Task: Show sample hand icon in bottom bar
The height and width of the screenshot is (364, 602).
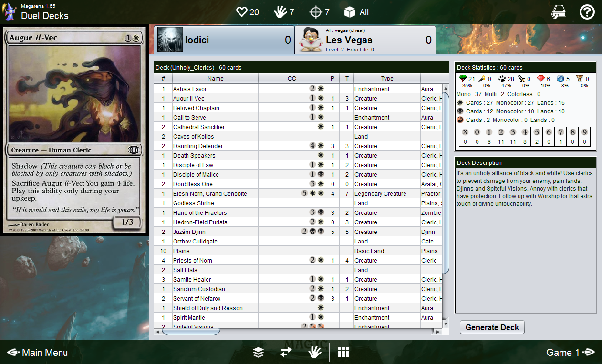Action: [x=314, y=352]
